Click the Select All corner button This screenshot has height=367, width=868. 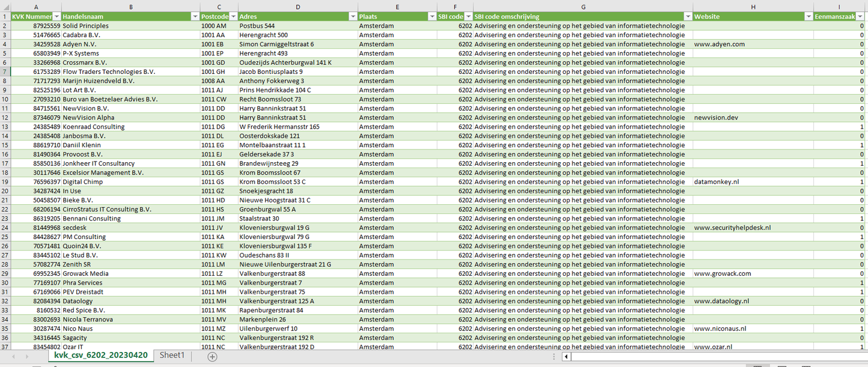pyautogui.click(x=5, y=6)
